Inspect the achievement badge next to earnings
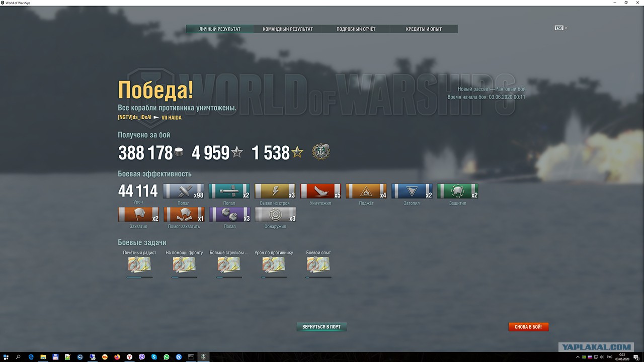Image resolution: width=644 pixels, height=362 pixels. click(321, 152)
